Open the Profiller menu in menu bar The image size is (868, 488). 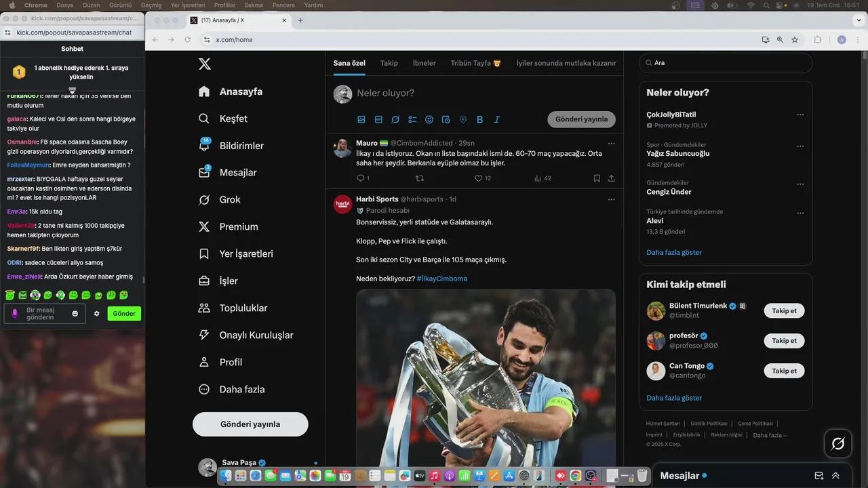click(224, 5)
